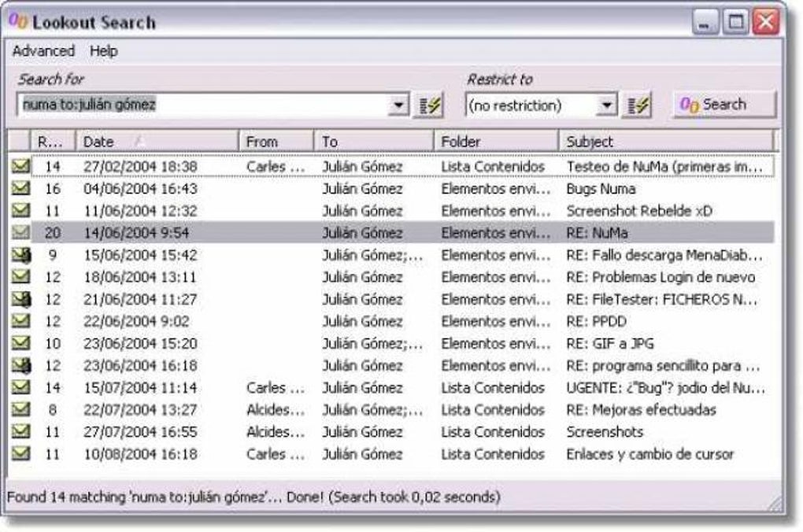This screenshot has height=532, width=803.
Task: Click envelope icon for Screenshot Rebelde xD row
Action: point(20,210)
